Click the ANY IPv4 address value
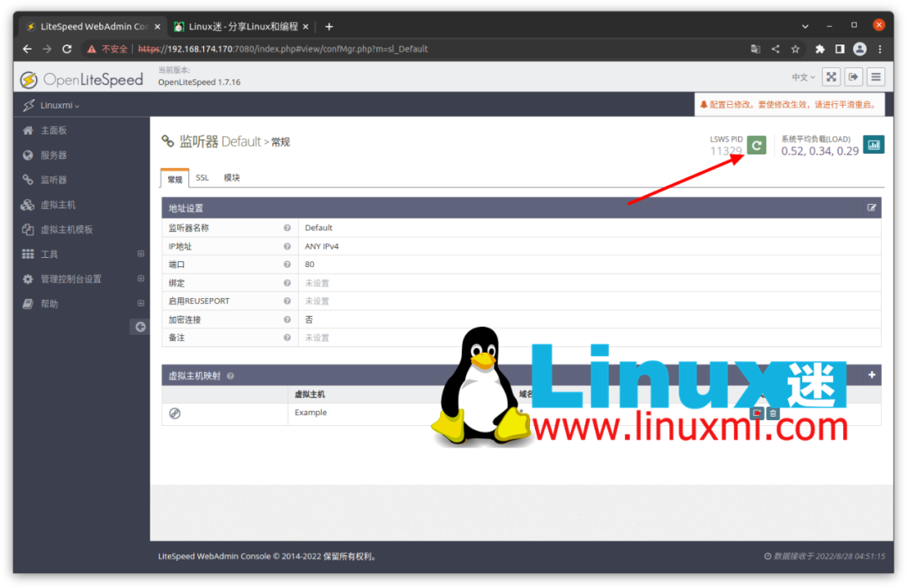This screenshot has height=588, width=907. coord(322,247)
